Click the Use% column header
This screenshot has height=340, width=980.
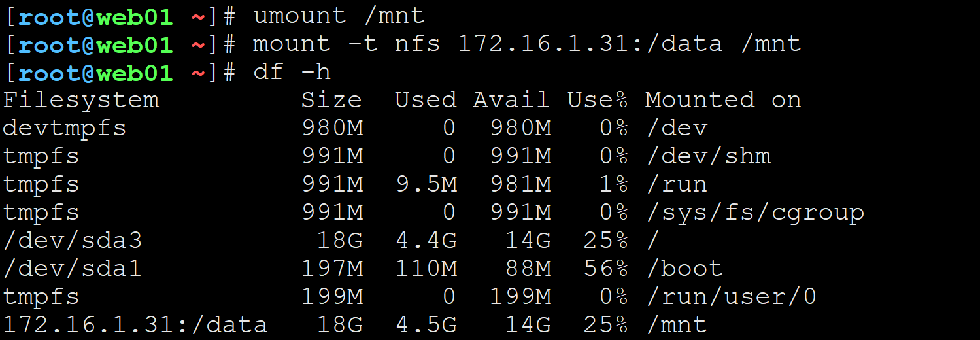[598, 100]
